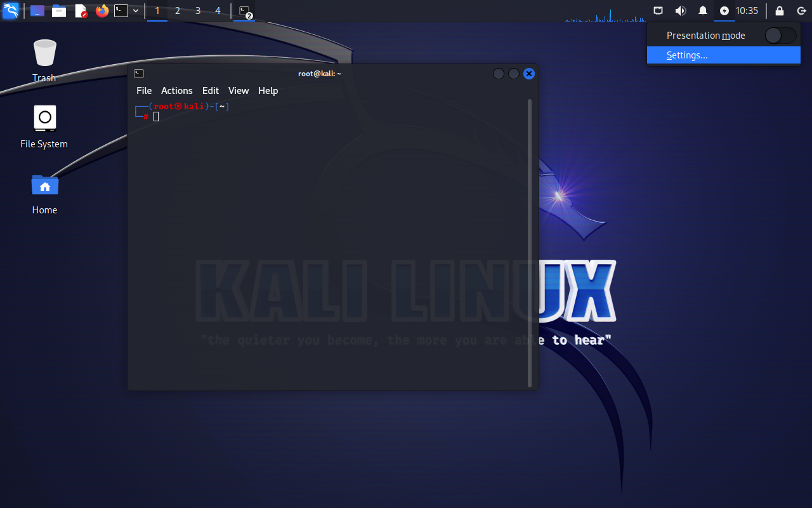The height and width of the screenshot is (508, 812).
Task: Open the file manager from the panel
Action: click(x=59, y=11)
